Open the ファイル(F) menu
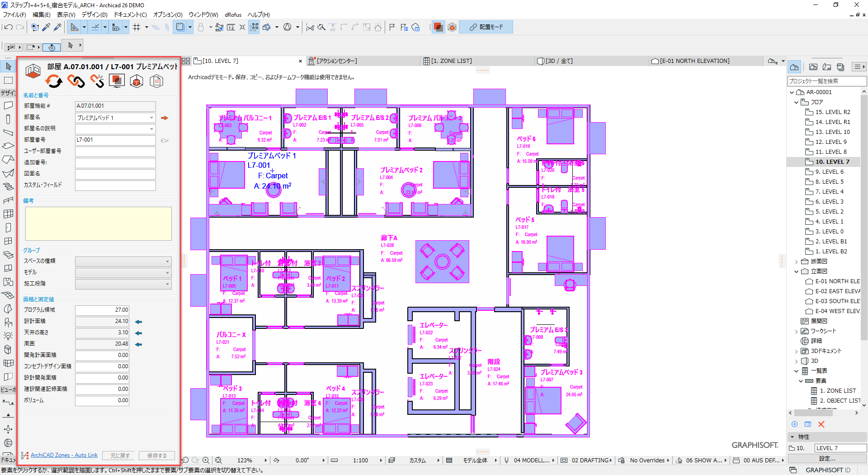The image size is (868, 475). 14,14
